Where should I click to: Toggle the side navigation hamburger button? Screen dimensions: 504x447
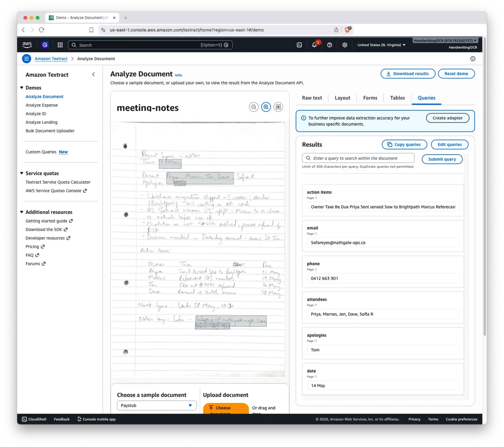[27, 58]
